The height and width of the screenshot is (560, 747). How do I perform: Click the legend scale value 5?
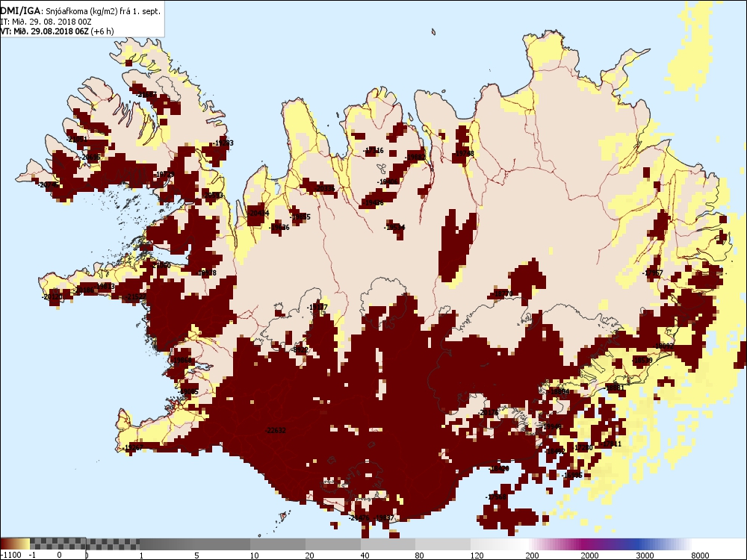point(196,556)
